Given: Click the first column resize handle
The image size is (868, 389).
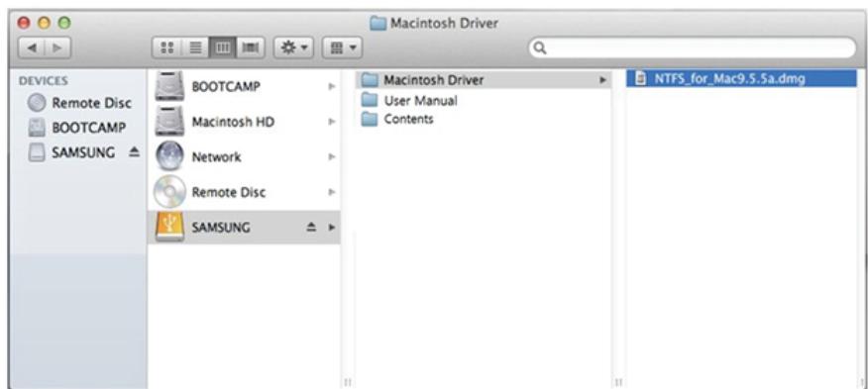Looking at the screenshot, I should tap(348, 382).
